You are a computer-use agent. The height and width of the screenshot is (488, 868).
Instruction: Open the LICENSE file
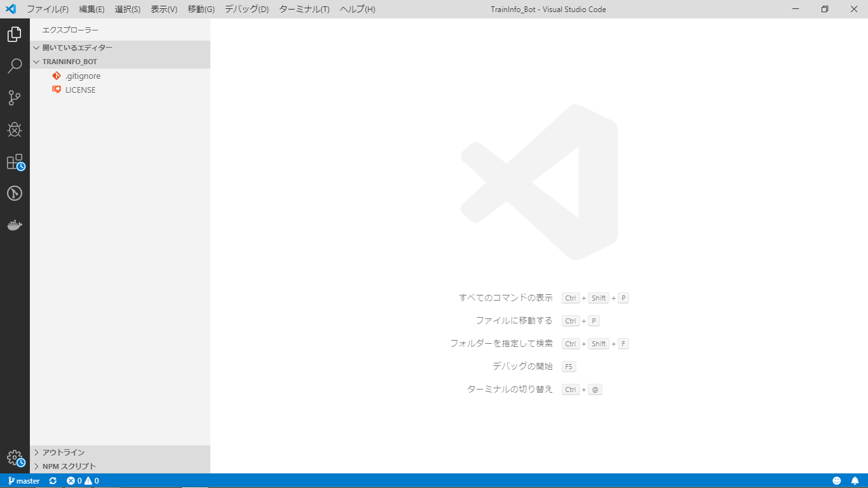tap(120, 90)
